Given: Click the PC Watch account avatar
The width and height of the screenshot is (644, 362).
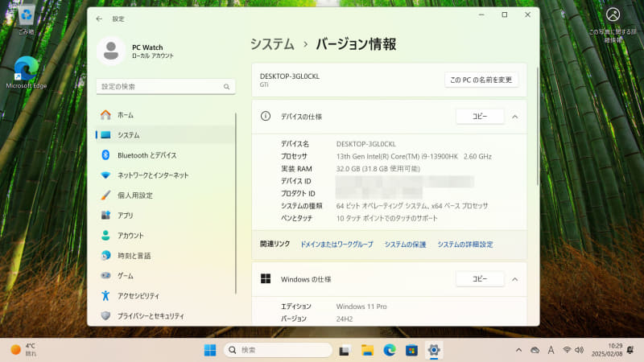Looking at the screenshot, I should [x=111, y=51].
